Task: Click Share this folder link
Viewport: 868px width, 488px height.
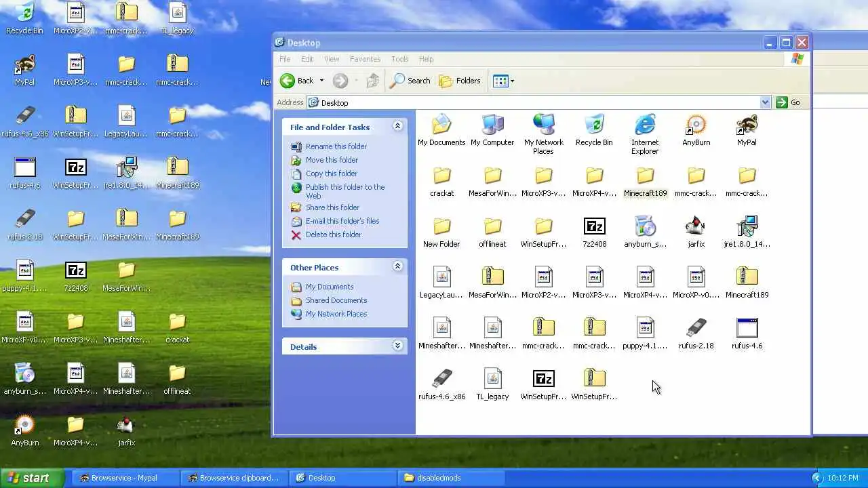Action: 332,207
